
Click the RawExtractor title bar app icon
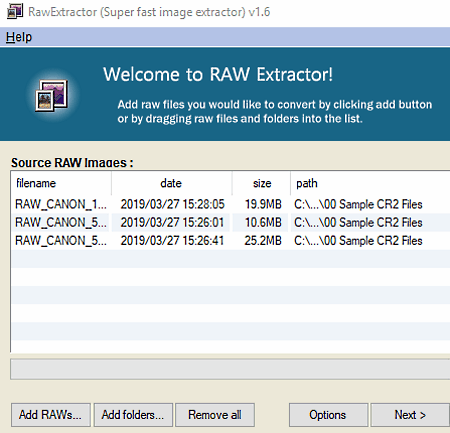15,11
